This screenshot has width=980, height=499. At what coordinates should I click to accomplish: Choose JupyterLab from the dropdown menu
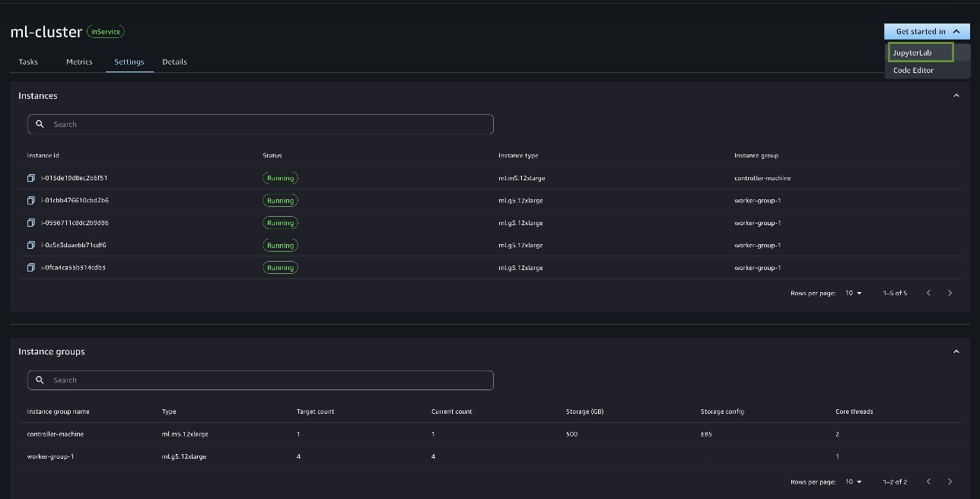click(x=921, y=52)
